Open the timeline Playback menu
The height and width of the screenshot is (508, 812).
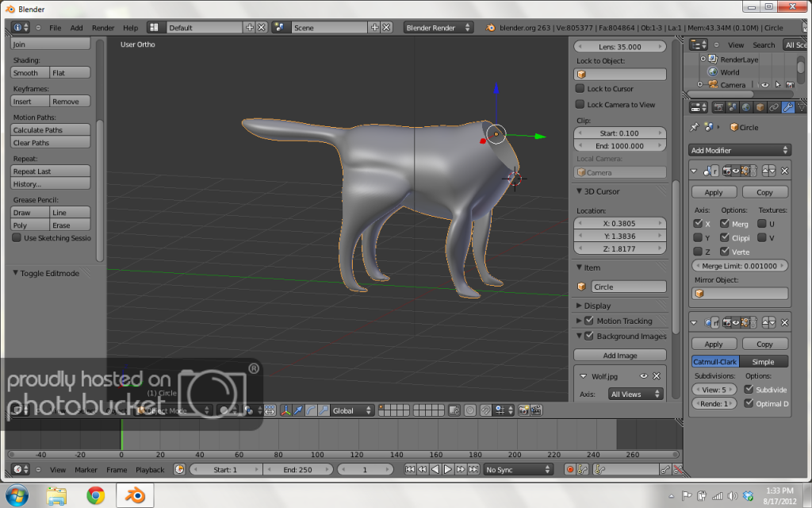(x=150, y=470)
